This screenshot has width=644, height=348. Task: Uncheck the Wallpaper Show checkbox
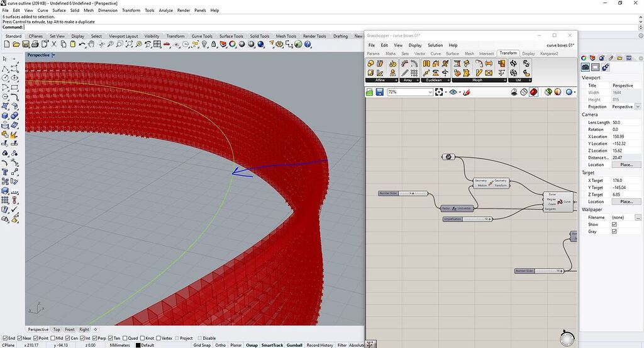[614, 224]
